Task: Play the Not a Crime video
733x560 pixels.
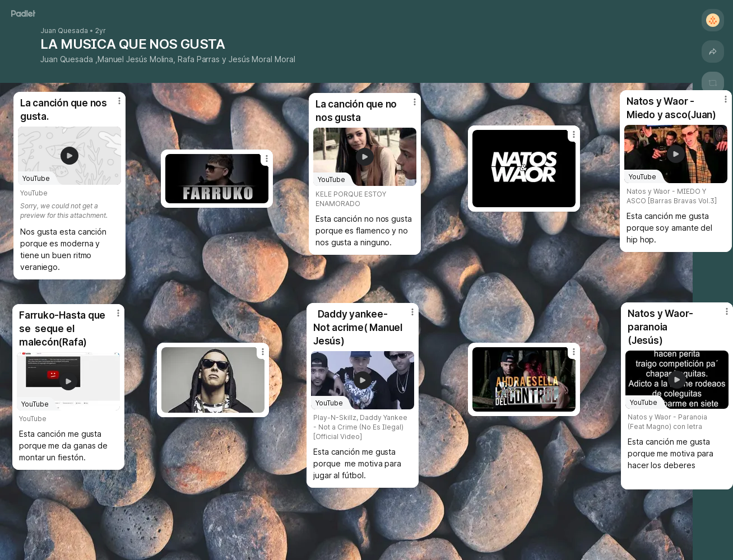Action: [x=363, y=380]
